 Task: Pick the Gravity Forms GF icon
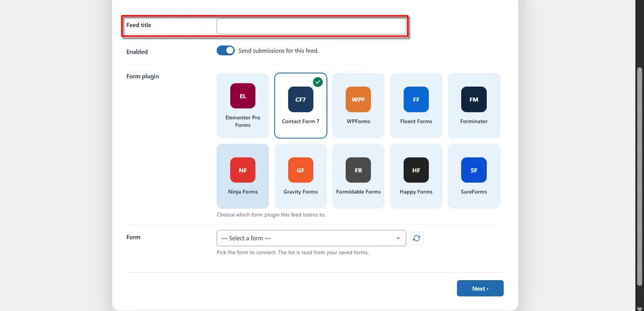tap(301, 170)
